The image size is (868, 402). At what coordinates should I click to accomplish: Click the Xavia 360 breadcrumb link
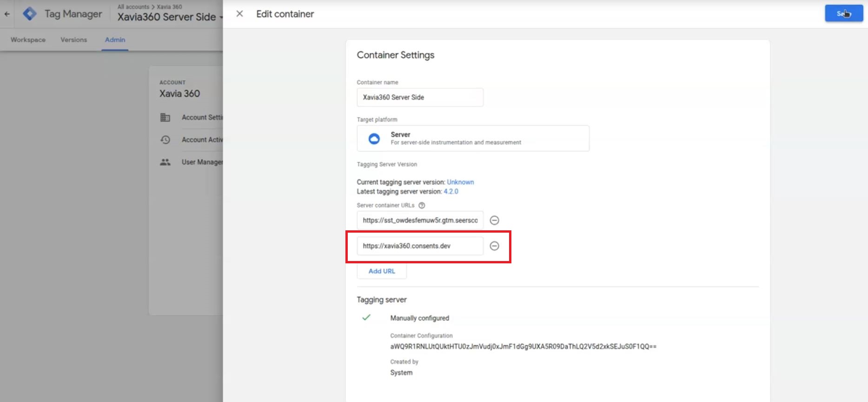169,7
